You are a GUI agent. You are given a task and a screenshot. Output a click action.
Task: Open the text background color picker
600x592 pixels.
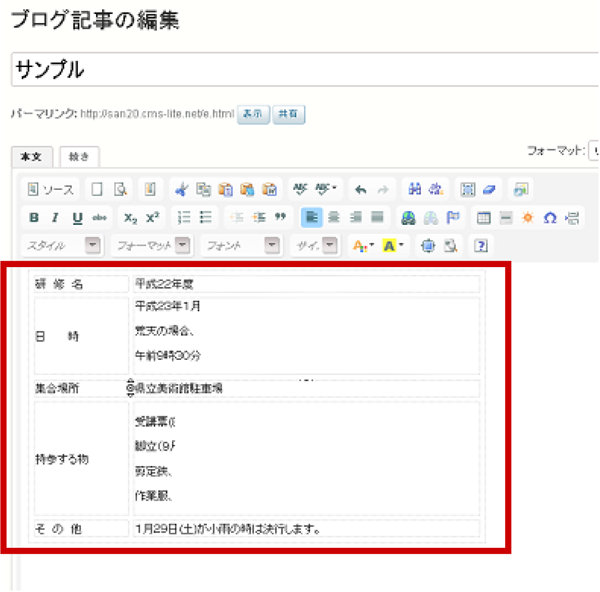pos(394,245)
